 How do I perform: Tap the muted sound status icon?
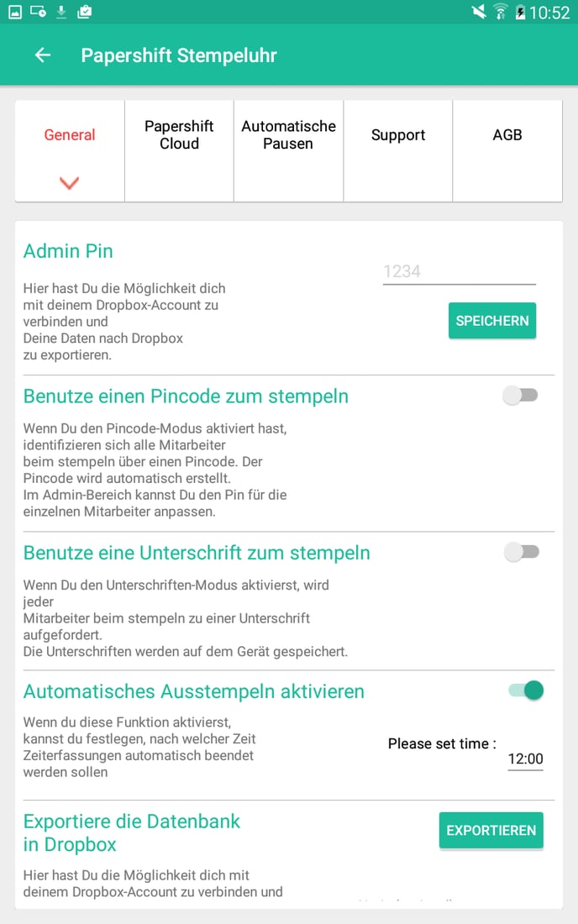(479, 12)
